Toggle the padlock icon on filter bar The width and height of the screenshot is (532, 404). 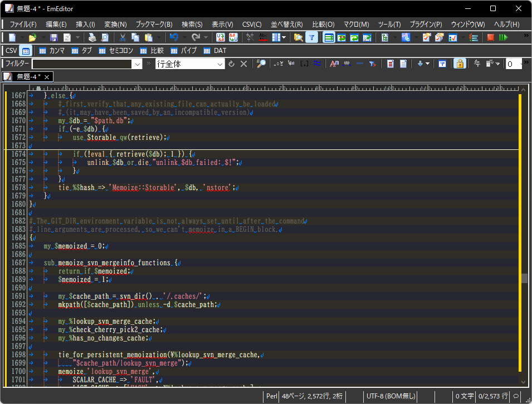click(459, 64)
